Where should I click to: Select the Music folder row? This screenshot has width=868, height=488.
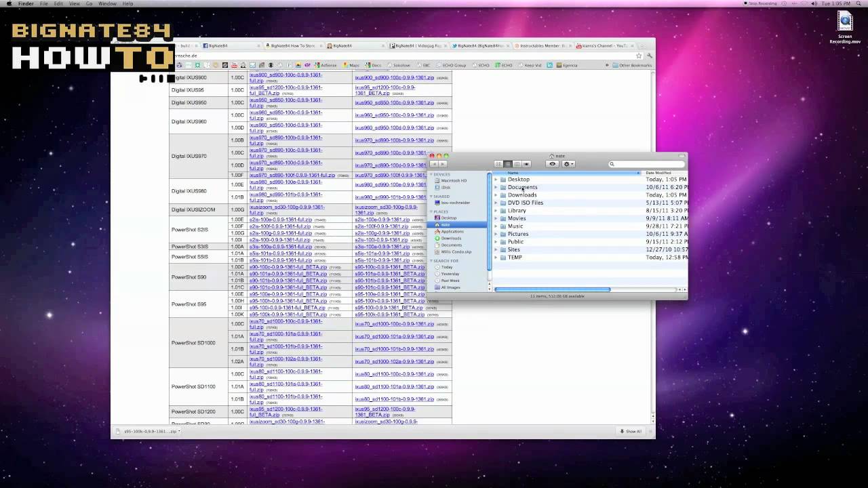pos(590,226)
